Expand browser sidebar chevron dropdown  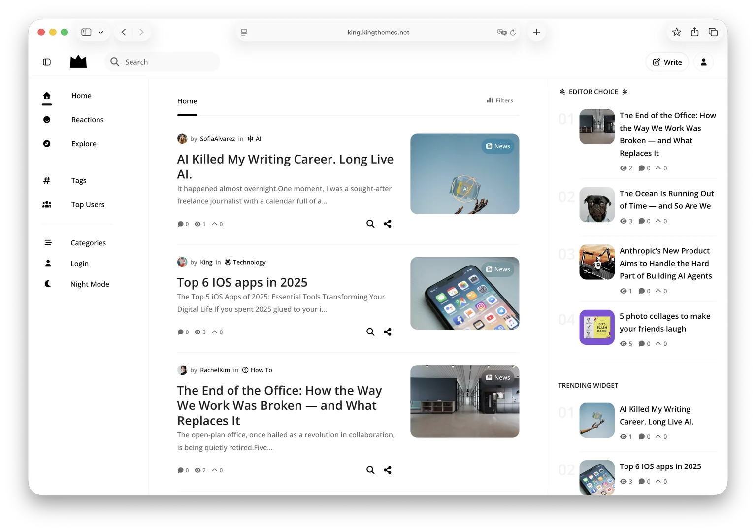click(x=101, y=33)
